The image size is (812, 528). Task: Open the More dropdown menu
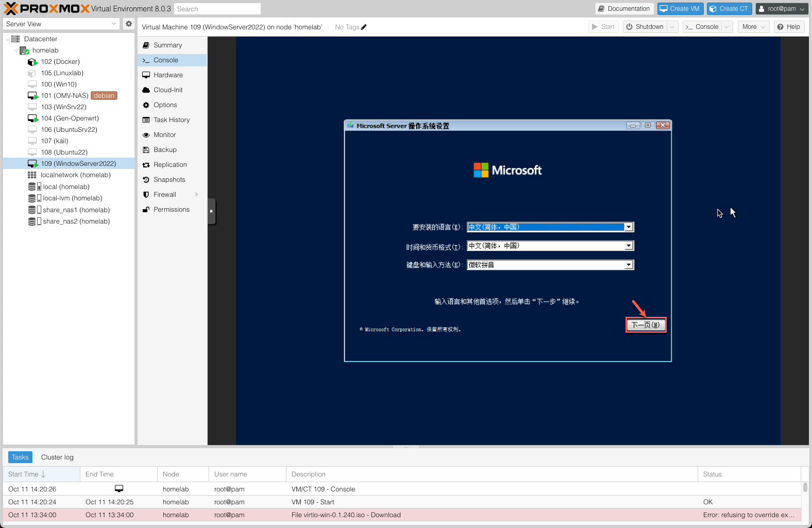click(x=753, y=27)
